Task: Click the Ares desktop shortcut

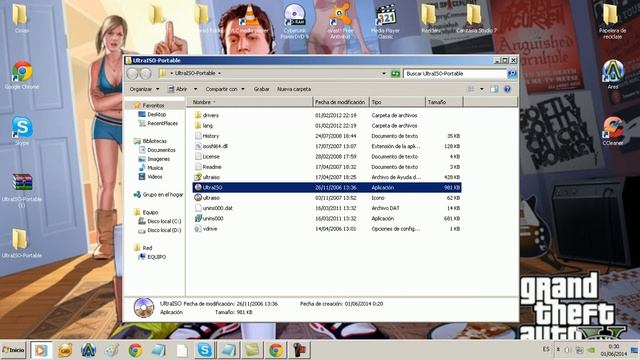Action: (x=613, y=74)
